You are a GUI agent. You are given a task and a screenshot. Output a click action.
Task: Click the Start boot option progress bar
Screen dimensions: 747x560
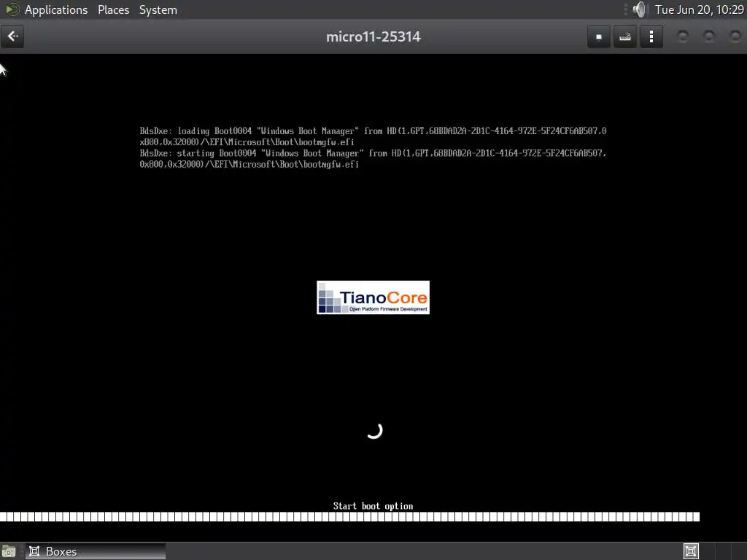[x=349, y=517]
